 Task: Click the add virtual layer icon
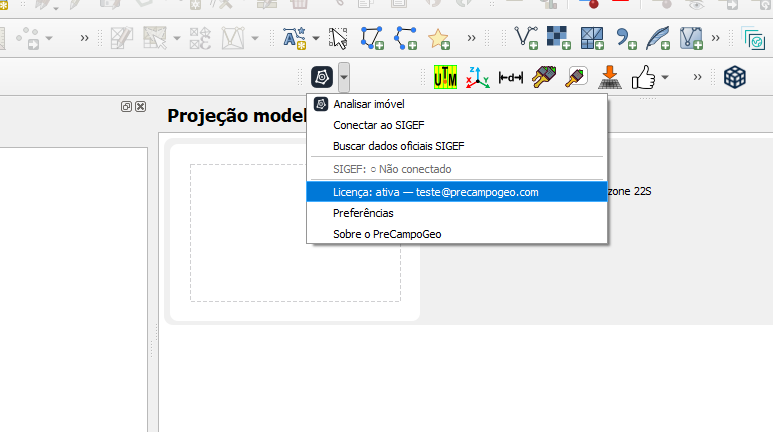(x=691, y=38)
